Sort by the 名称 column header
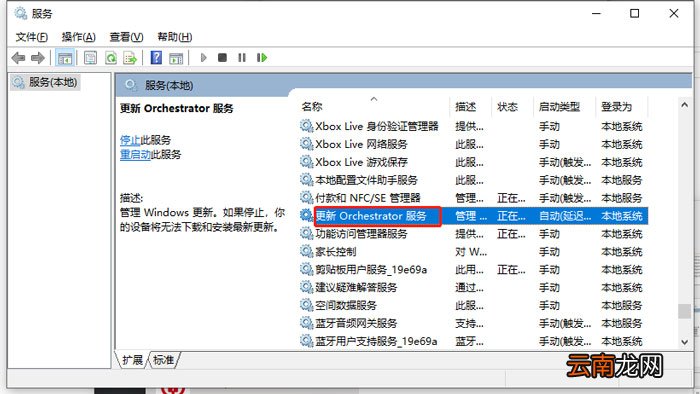Viewport: 700px width, 394px height. 375,107
